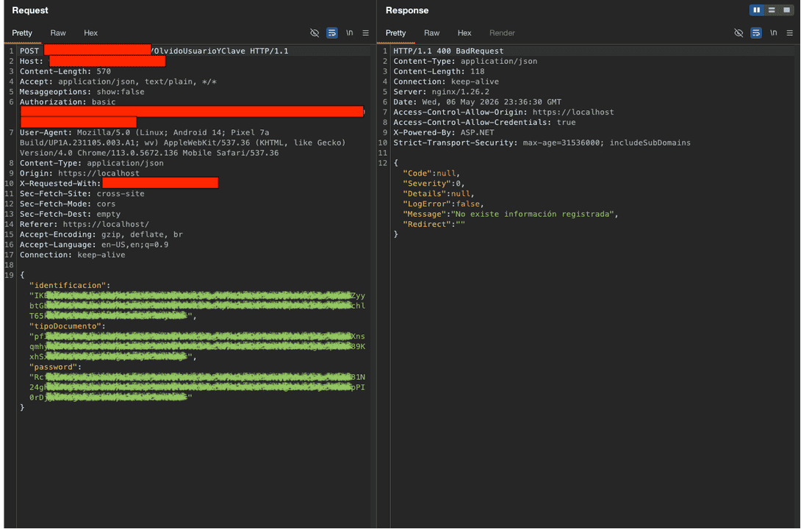
Task: Toggle hidden-characters eye icon in Request panel
Action: click(315, 33)
